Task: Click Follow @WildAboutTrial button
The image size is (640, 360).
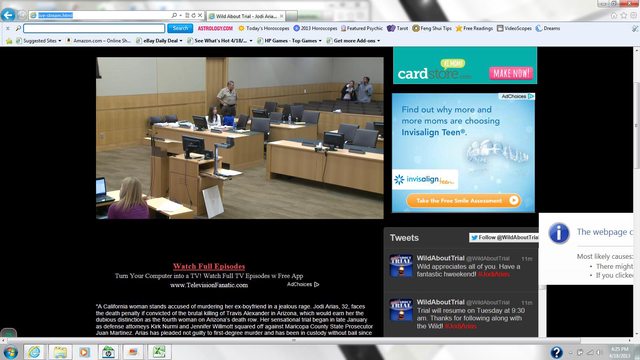Action: [504, 238]
